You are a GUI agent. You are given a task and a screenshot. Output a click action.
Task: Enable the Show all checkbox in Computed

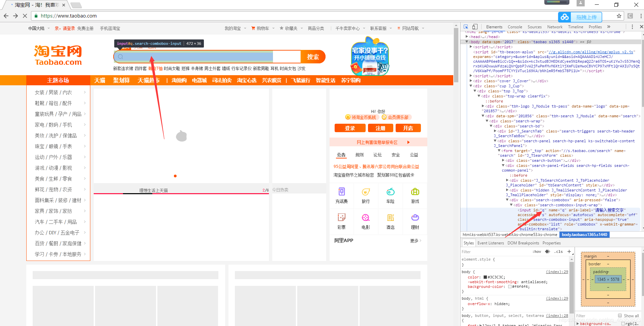coord(620,316)
